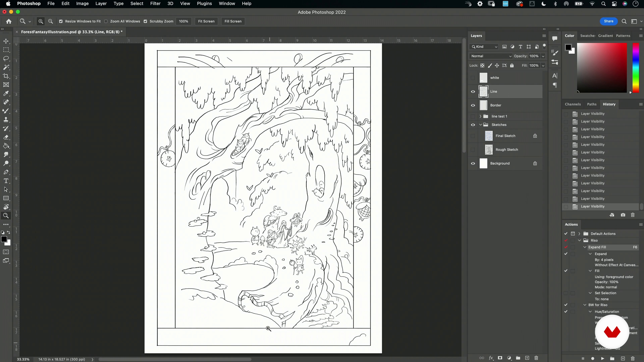Select the Magic Wand tool

6,67
